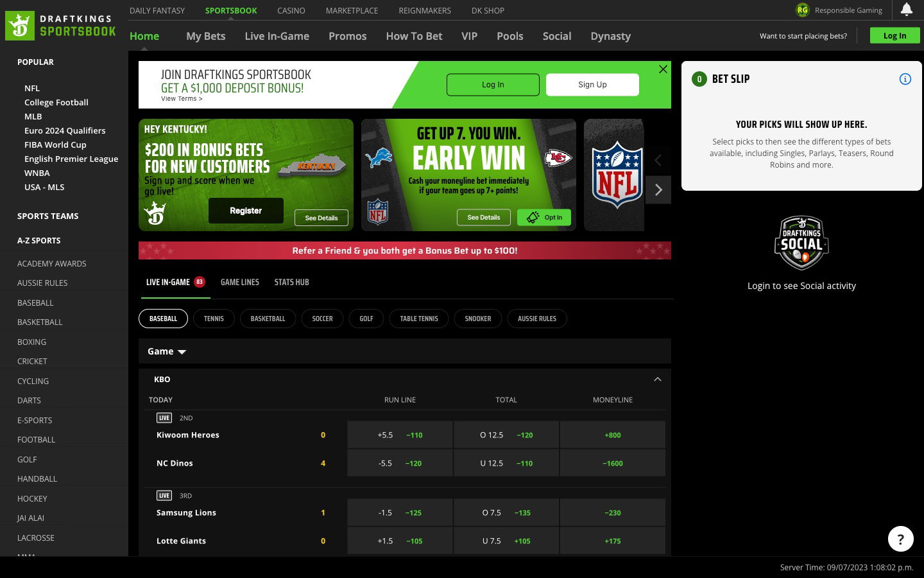The image size is (924, 578).
Task: Click the green Log In header button
Action: (894, 35)
